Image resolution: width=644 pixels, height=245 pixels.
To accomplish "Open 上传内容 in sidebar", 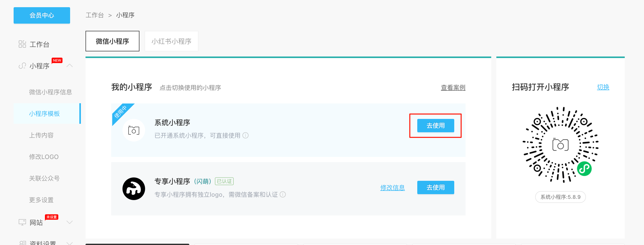I will (x=41, y=135).
